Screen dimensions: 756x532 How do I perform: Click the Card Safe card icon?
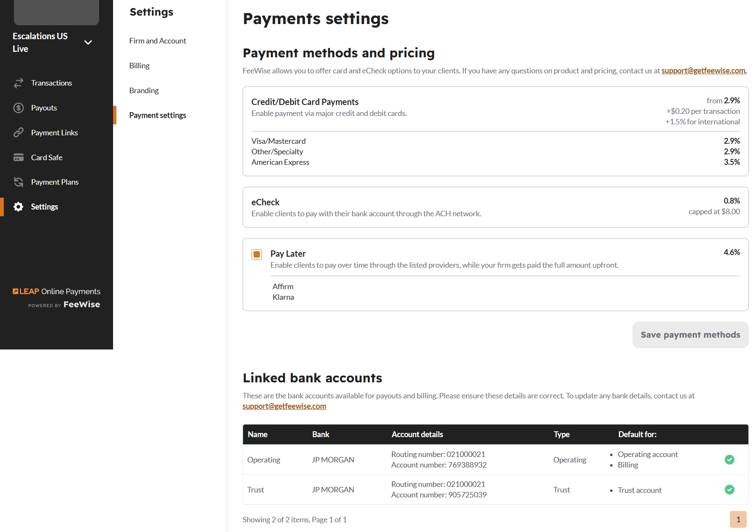(x=19, y=158)
